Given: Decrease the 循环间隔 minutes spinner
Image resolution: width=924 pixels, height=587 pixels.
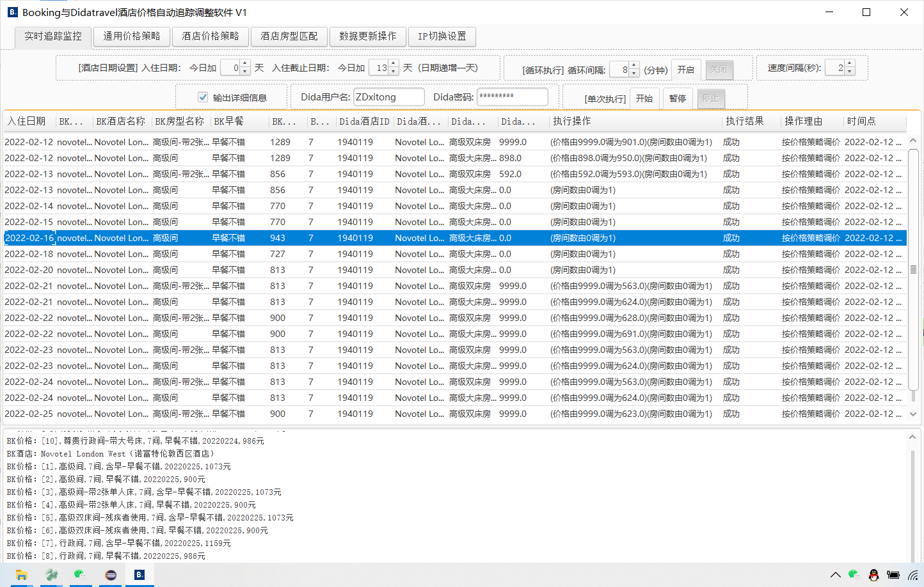Looking at the screenshot, I should point(634,74).
